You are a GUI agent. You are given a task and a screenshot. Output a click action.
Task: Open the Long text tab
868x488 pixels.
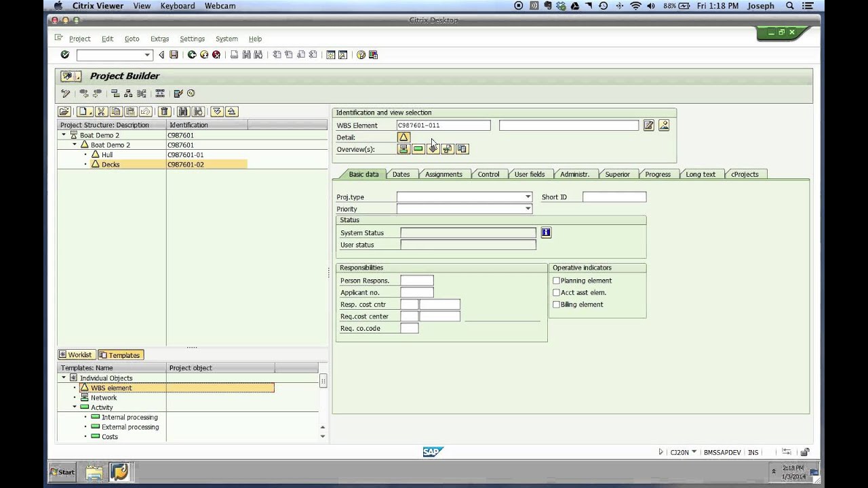point(701,174)
